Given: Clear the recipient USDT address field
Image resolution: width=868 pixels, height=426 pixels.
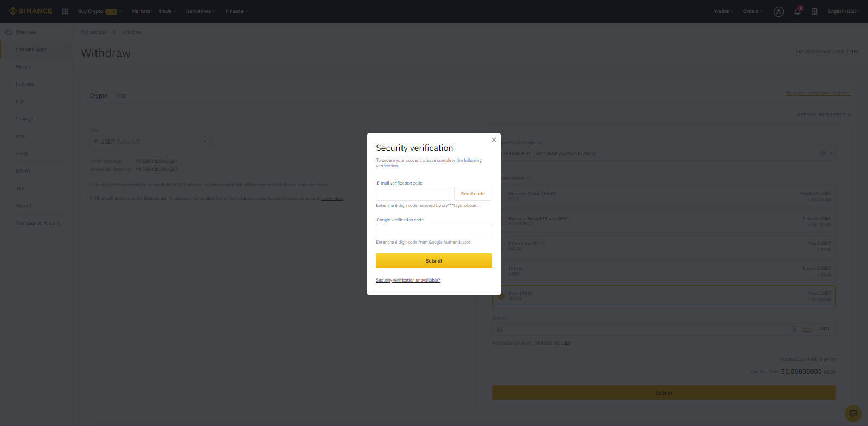Looking at the screenshot, I should (x=823, y=154).
